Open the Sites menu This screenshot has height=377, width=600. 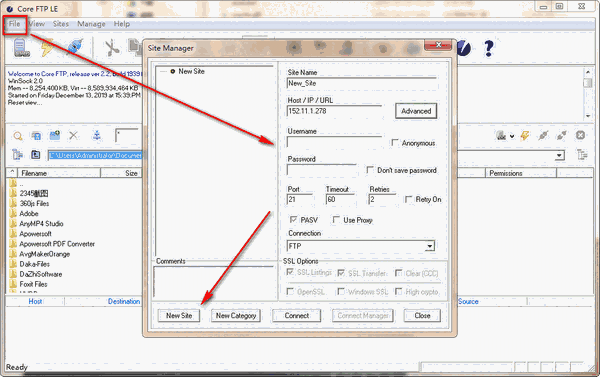(61, 24)
